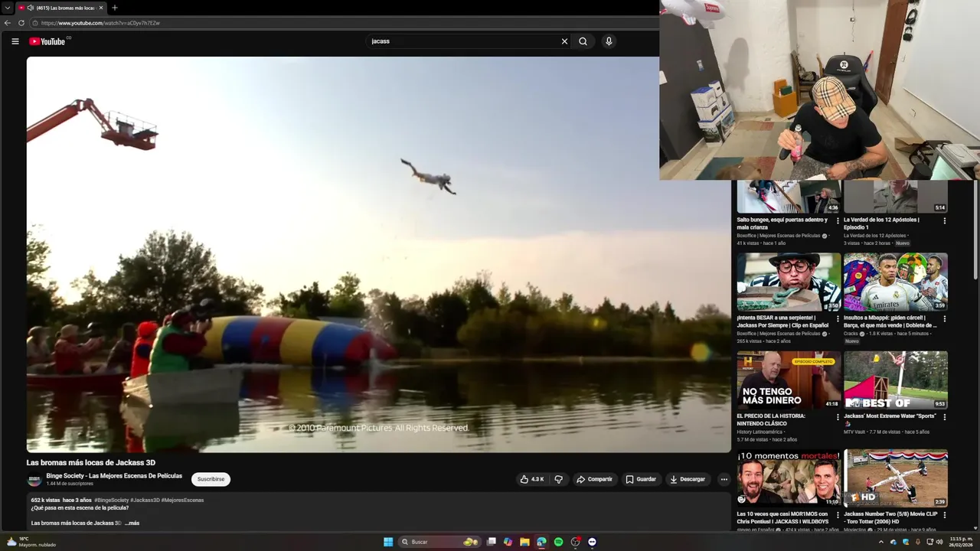This screenshot has width=980, height=551.
Task: Open "La Verdad de los 12 Apóstoles" title
Action: point(881,223)
